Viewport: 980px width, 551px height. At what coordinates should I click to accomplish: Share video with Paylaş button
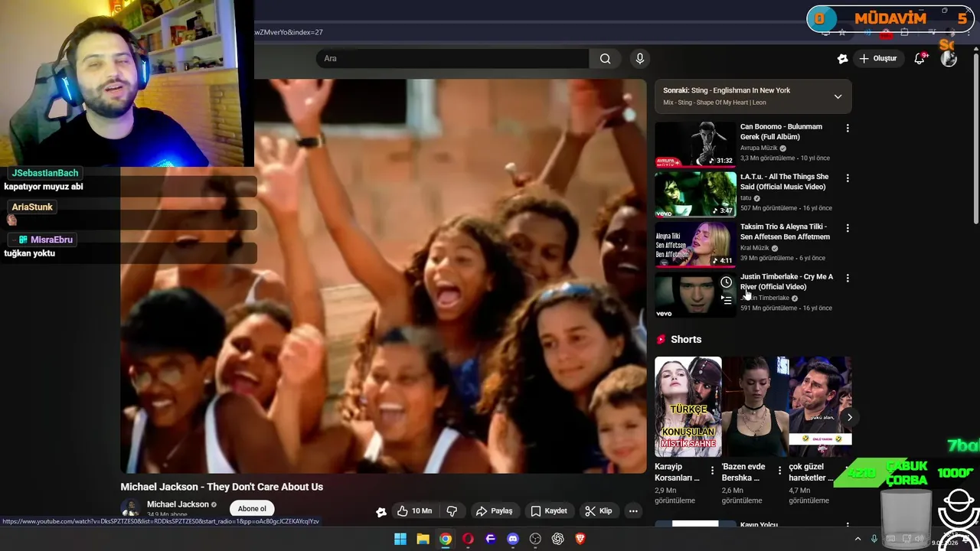[x=494, y=510]
